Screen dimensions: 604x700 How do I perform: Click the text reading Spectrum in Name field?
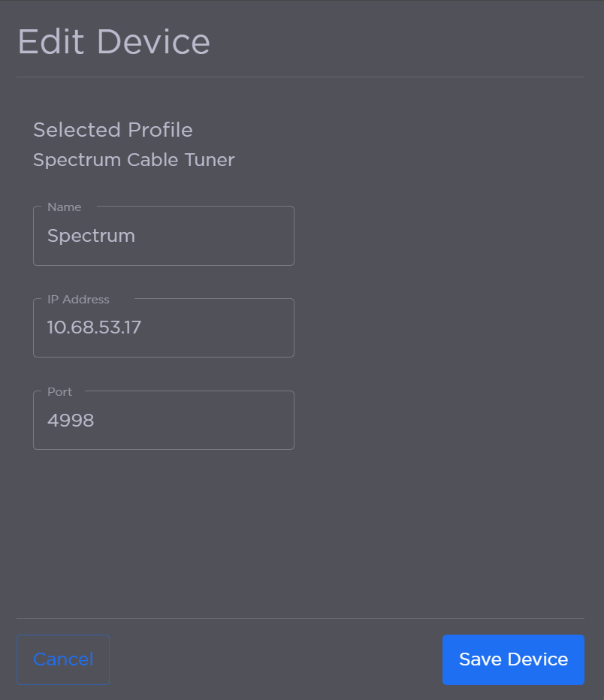[91, 235]
